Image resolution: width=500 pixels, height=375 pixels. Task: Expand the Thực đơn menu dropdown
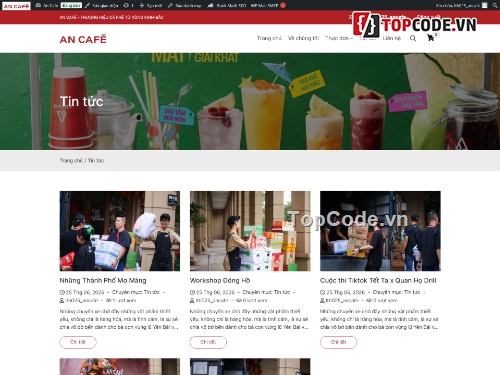click(x=339, y=38)
